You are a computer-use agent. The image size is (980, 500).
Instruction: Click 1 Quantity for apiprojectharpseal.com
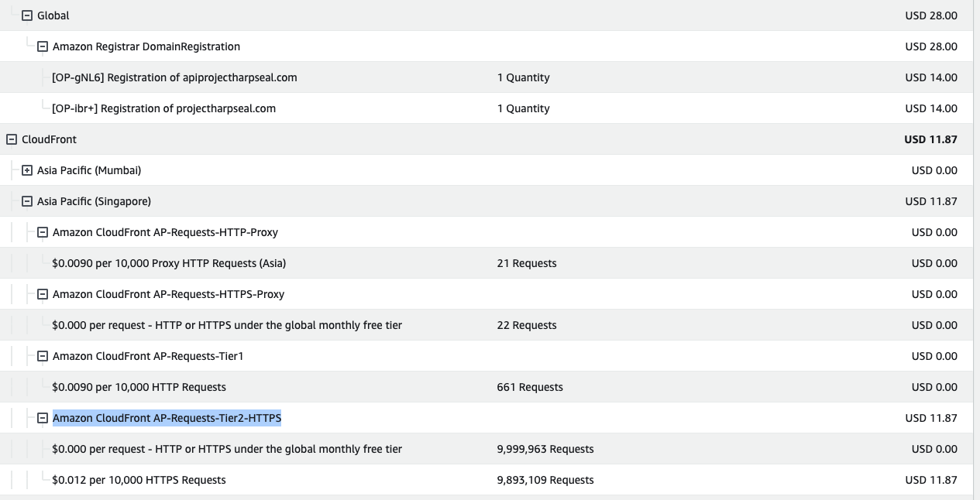pyautogui.click(x=524, y=77)
